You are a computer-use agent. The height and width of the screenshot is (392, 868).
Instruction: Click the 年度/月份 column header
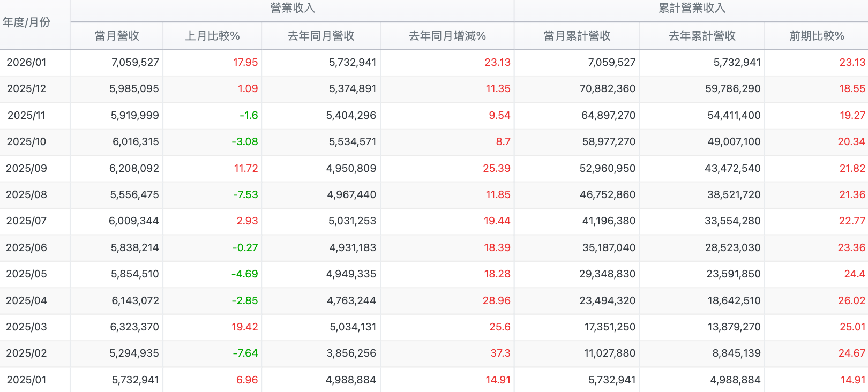point(26,22)
